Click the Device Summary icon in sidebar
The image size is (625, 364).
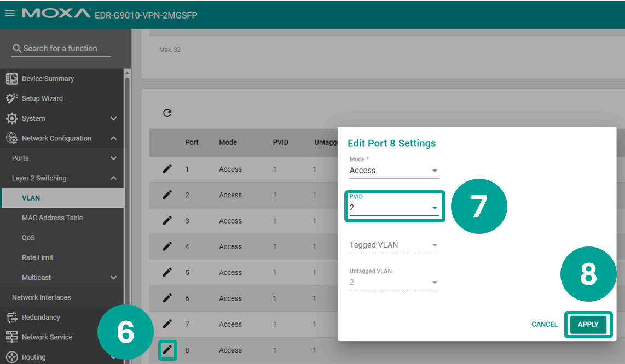click(11, 79)
